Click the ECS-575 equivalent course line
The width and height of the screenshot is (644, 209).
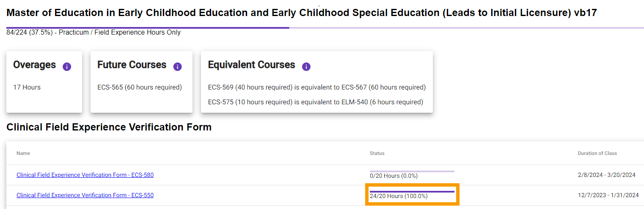316,102
